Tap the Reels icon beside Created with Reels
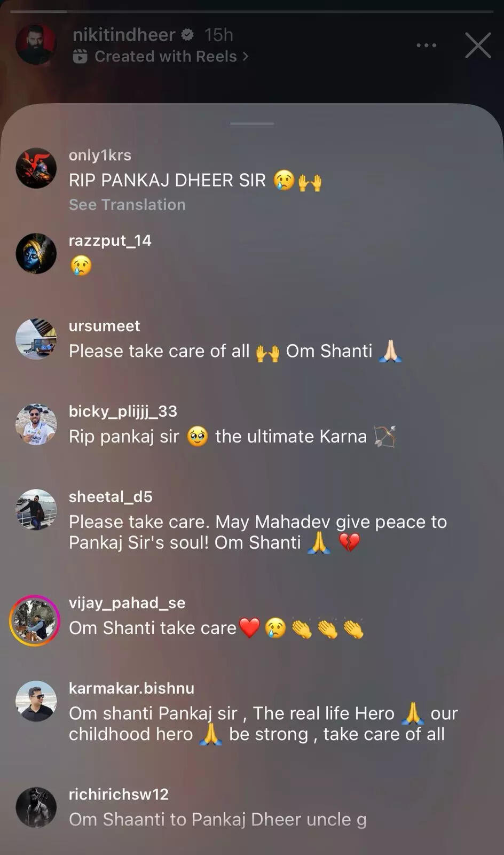 [x=80, y=56]
